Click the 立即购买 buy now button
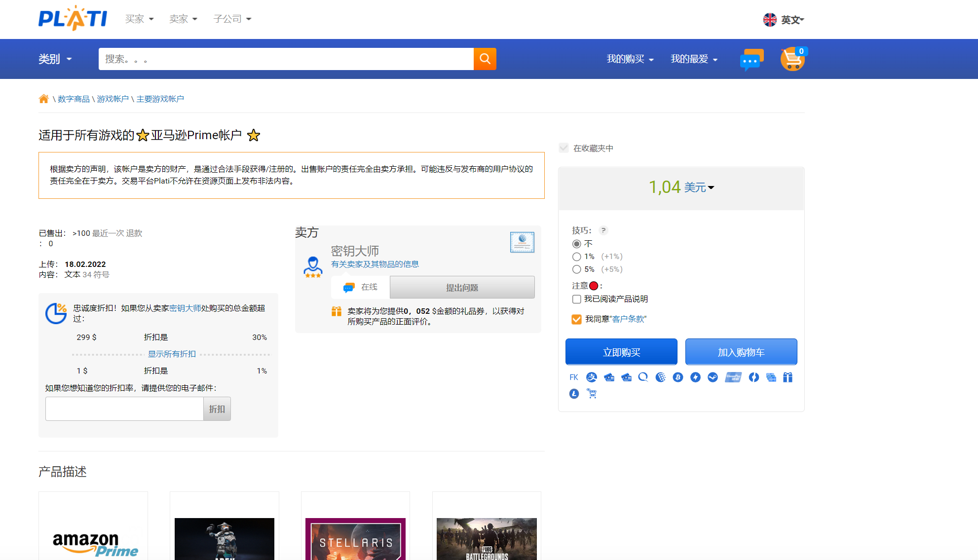 (621, 352)
